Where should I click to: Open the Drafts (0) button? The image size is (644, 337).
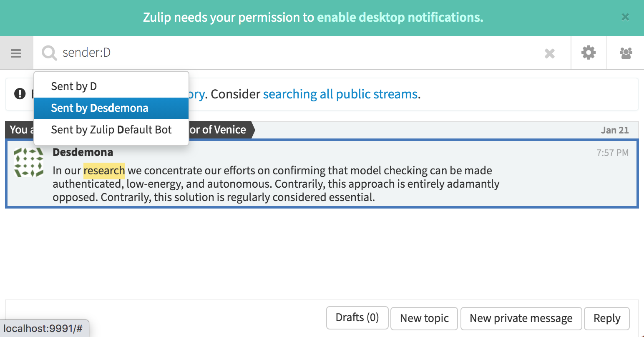click(x=357, y=318)
